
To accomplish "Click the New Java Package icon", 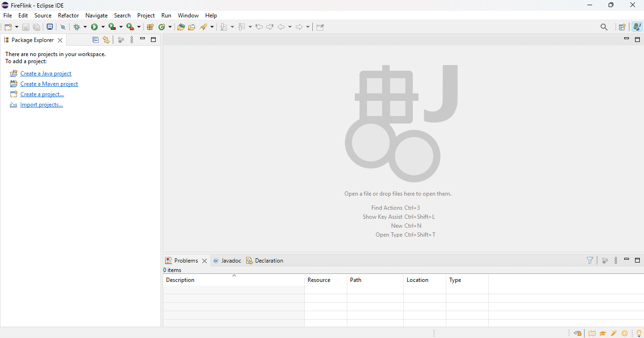I will (151, 27).
